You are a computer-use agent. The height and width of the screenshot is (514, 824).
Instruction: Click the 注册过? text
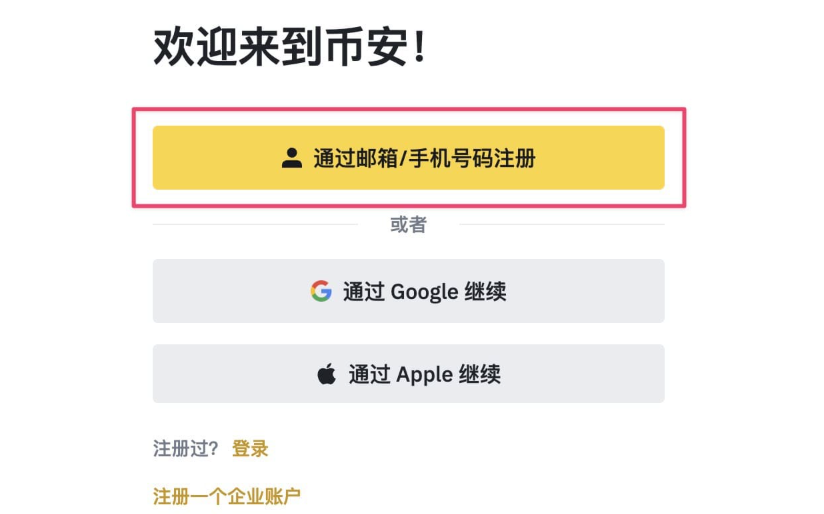(186, 449)
